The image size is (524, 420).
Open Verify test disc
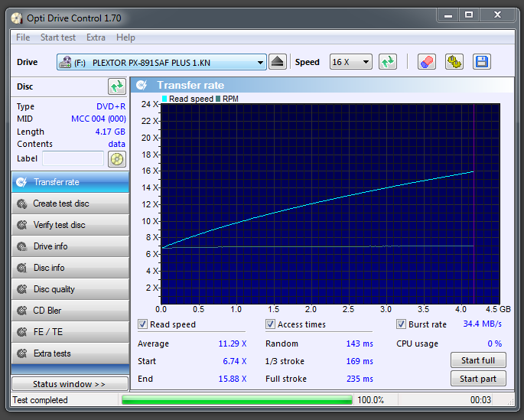point(70,225)
